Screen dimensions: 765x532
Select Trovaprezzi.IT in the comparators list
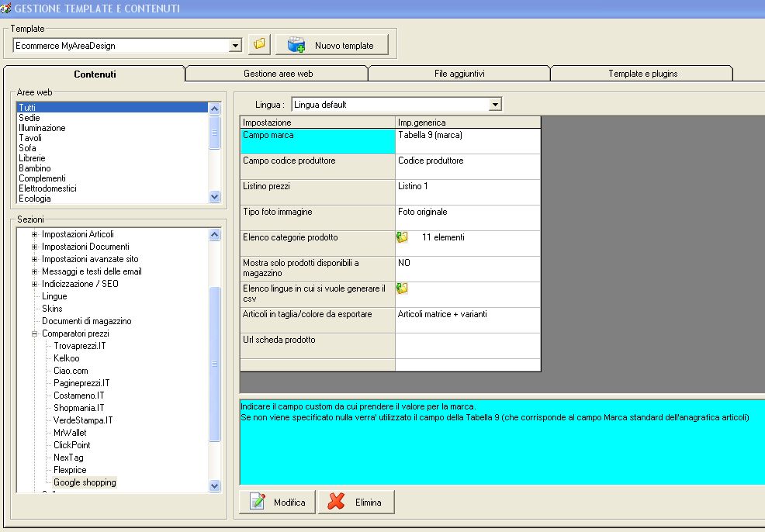[x=79, y=346]
